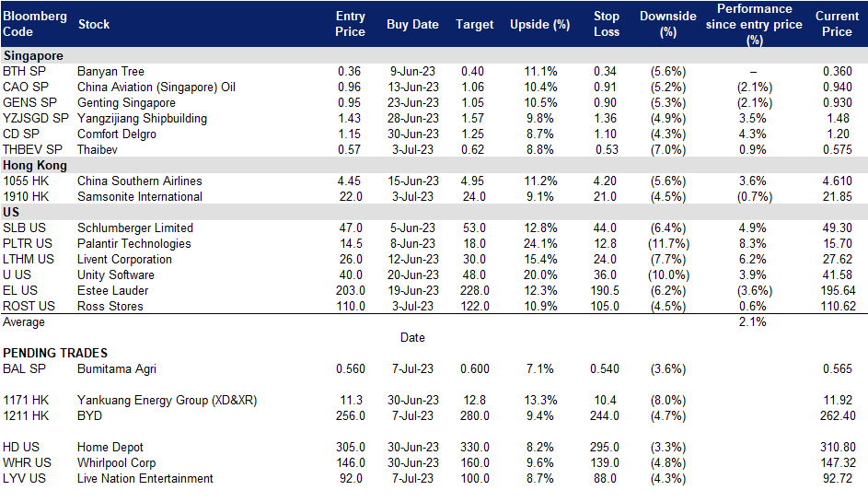Click the Comfort Delgro stock name
868x502 pixels.
pos(117,134)
